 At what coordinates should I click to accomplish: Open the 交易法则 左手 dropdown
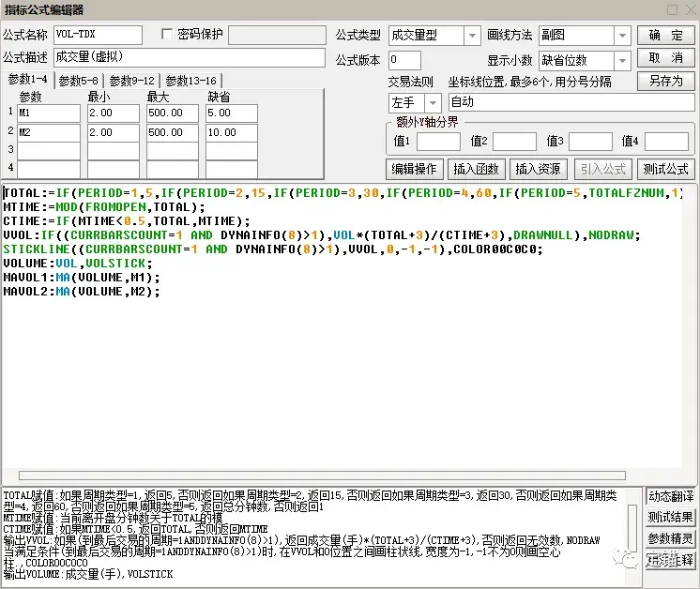point(433,103)
